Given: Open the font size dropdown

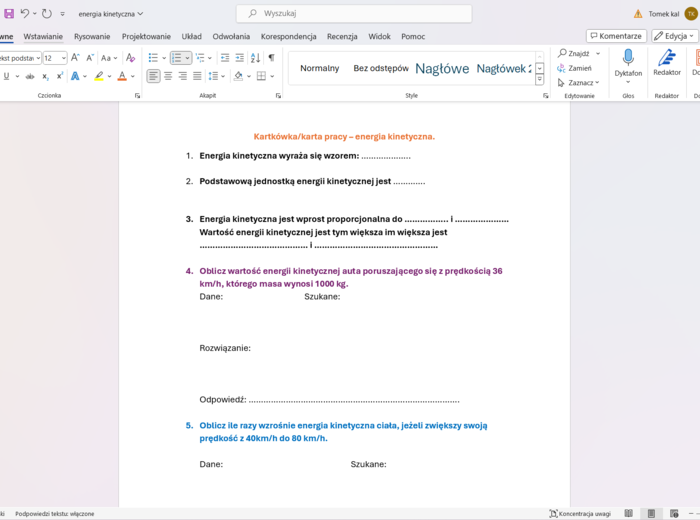Looking at the screenshot, I should pyautogui.click(x=62, y=58).
